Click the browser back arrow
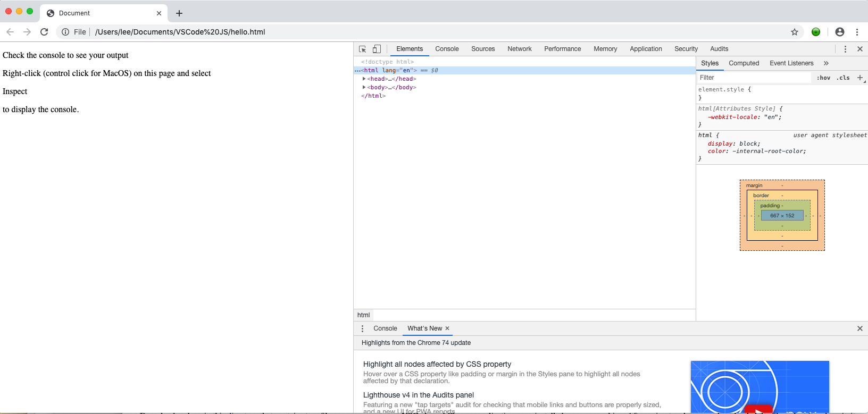 tap(10, 32)
